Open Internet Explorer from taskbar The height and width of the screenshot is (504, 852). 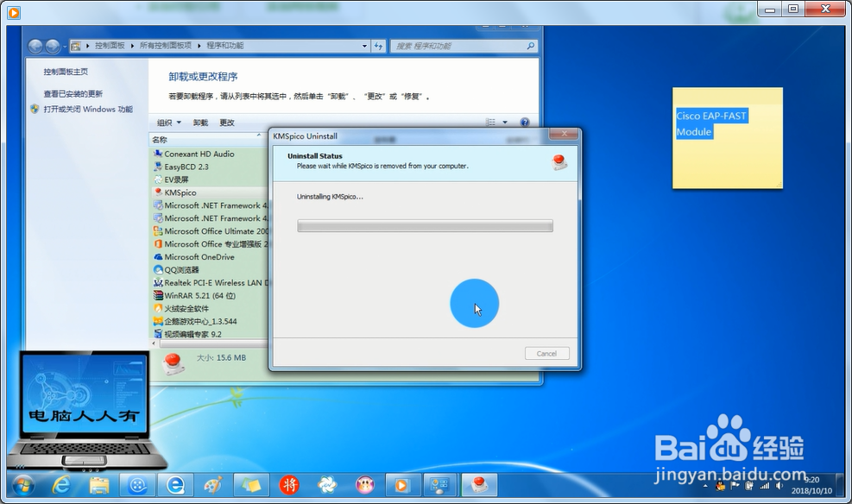[x=60, y=485]
